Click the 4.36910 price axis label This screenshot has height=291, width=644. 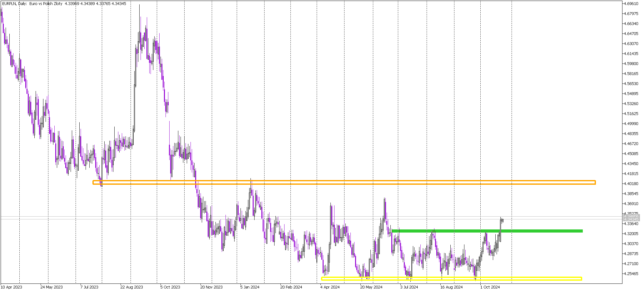tap(631, 204)
